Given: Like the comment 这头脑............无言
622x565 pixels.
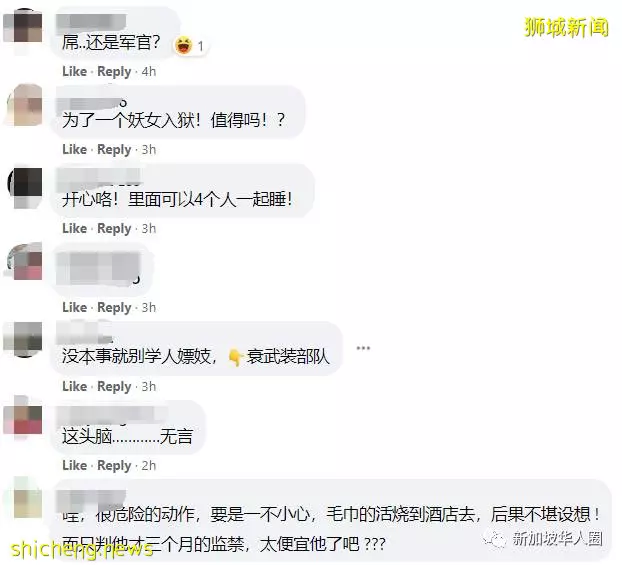Looking at the screenshot, I should [x=75, y=465].
